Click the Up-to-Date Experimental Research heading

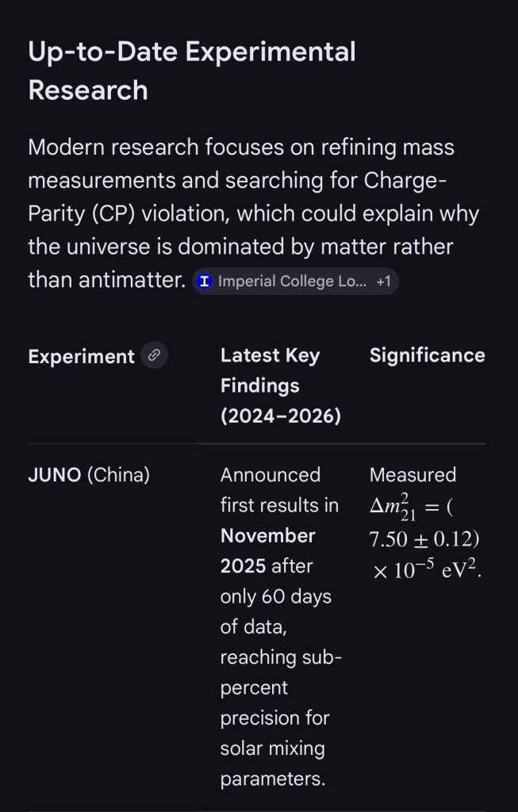point(191,71)
